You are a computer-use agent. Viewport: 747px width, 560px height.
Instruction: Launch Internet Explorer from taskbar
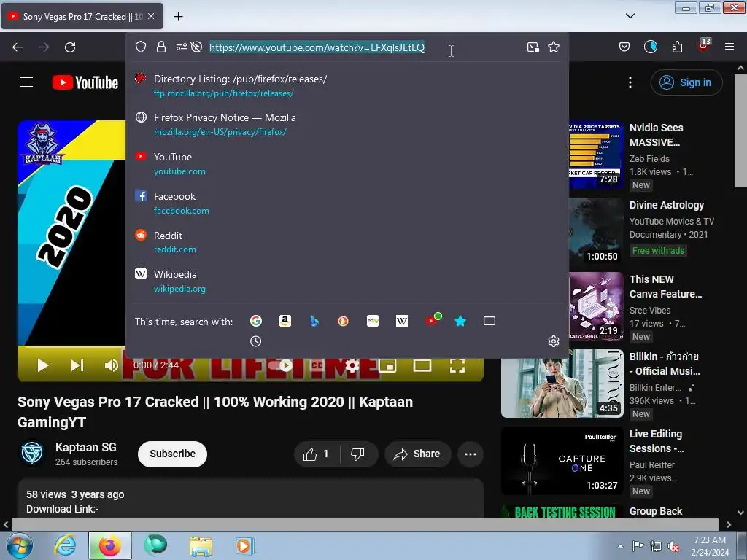coord(64,545)
